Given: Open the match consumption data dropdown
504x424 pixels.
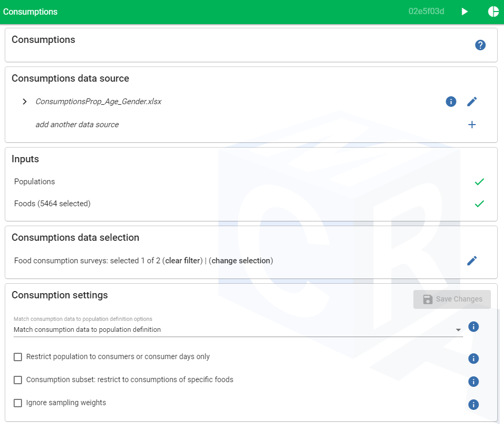Looking at the screenshot, I should click(238, 330).
